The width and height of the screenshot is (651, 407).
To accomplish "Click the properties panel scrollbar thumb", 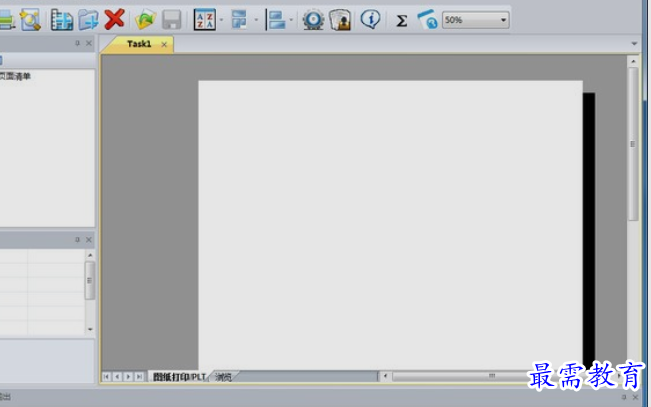I will [90, 280].
